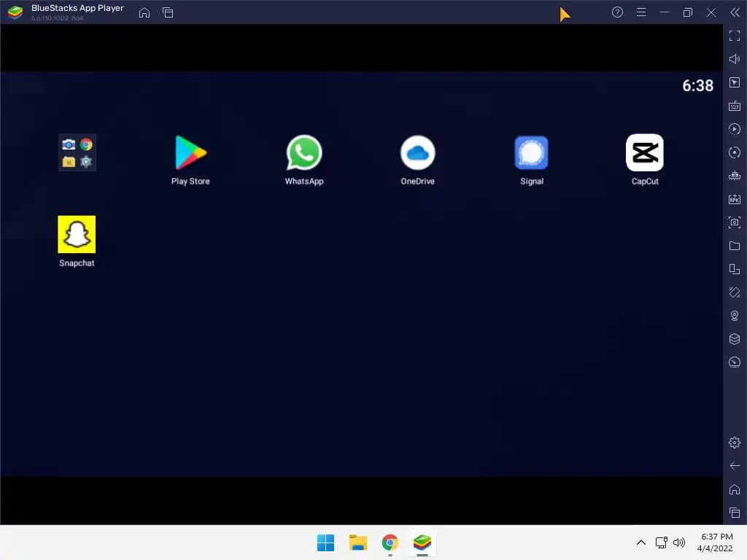Screen dimensions: 747x560
Task: Click the network icon in system tray
Action: pos(661,542)
